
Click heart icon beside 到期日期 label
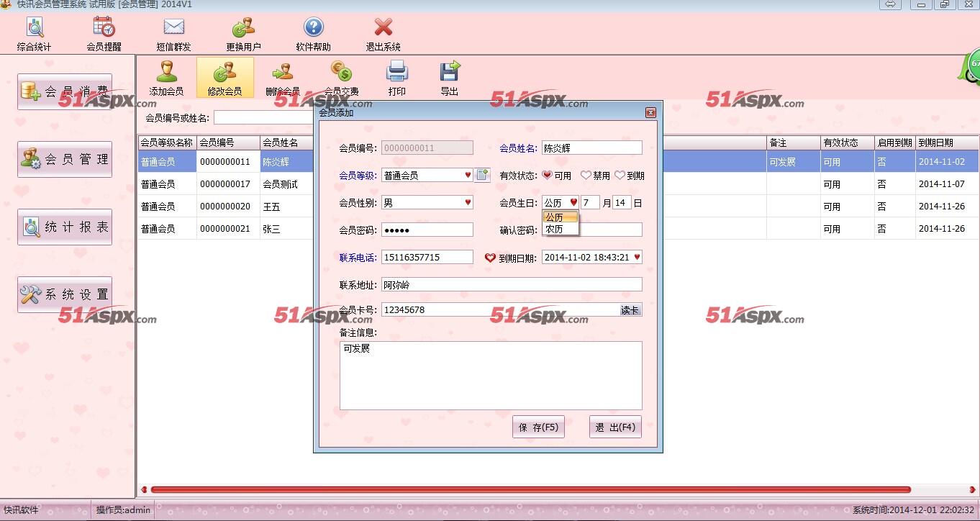490,258
